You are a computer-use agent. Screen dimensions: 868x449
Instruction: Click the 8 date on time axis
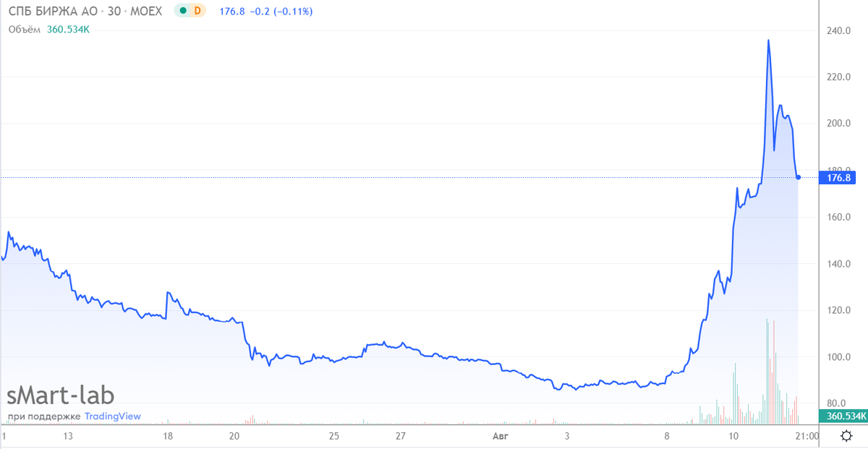coord(667,436)
